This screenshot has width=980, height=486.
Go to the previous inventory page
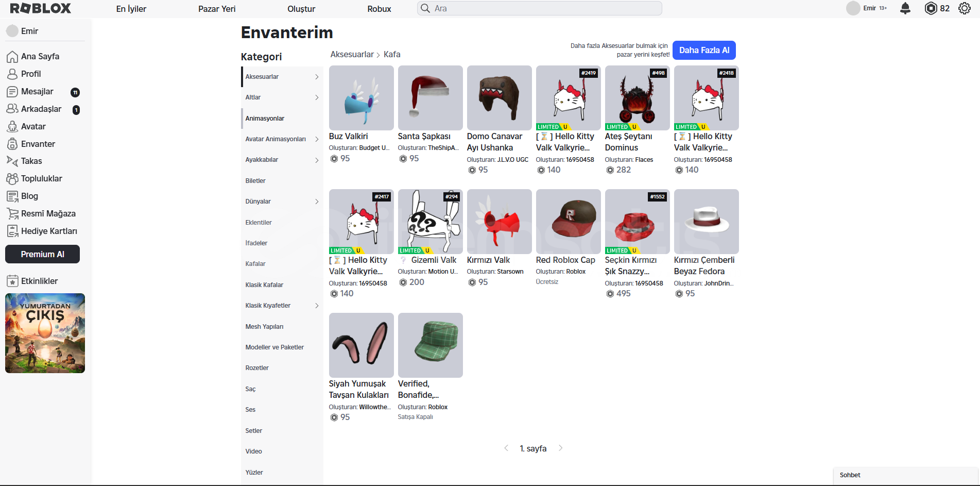(x=506, y=448)
